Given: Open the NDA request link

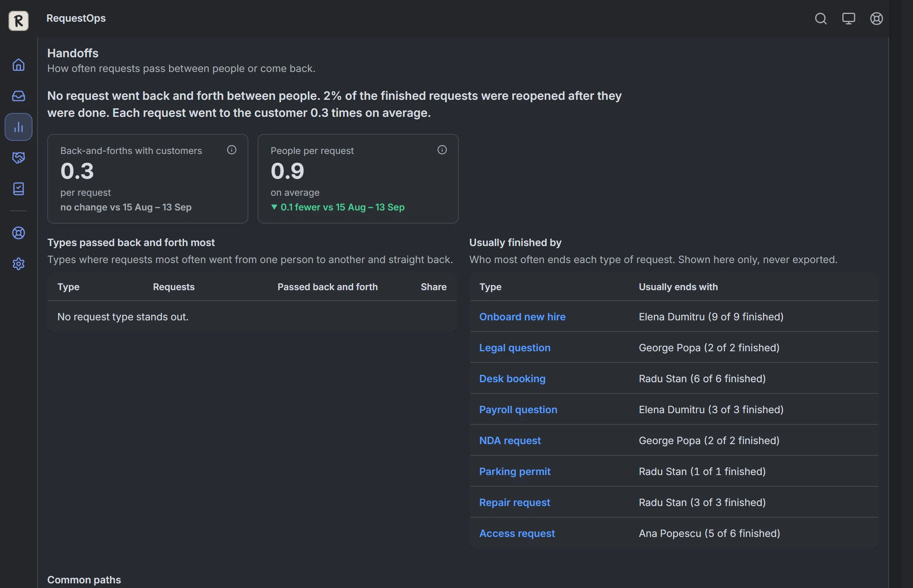Looking at the screenshot, I should point(510,441).
